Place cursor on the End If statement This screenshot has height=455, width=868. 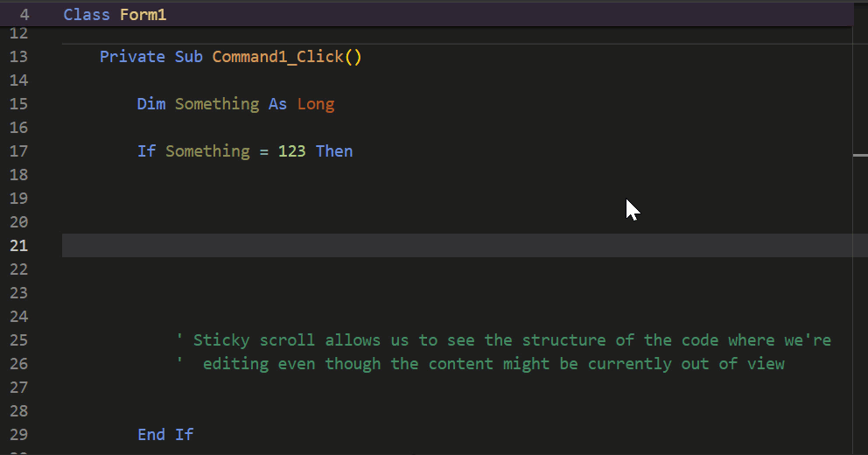[x=165, y=435]
